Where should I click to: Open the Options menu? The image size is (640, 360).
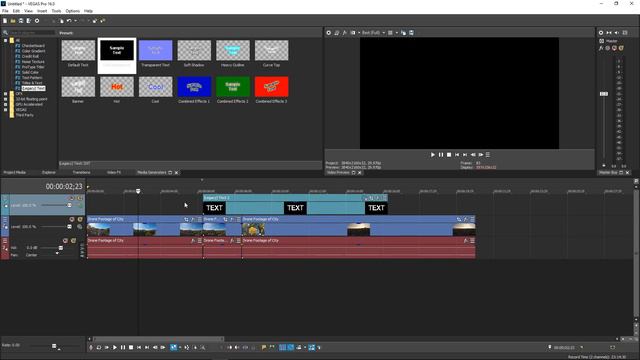pyautogui.click(x=73, y=11)
